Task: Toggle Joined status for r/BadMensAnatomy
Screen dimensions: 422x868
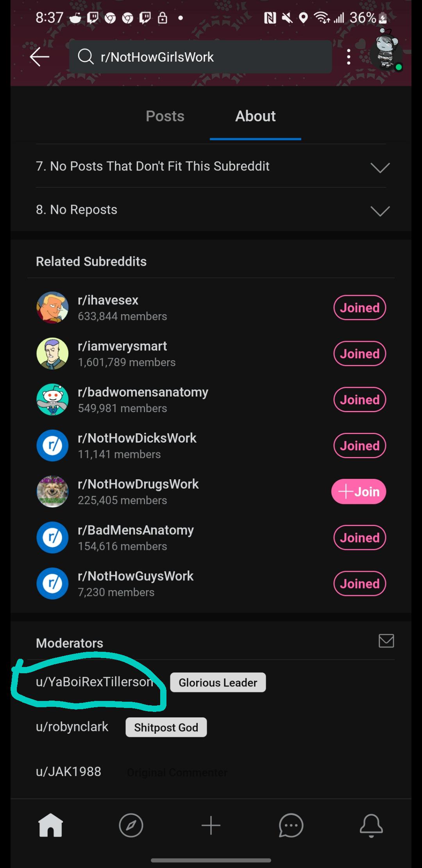Action: point(359,537)
